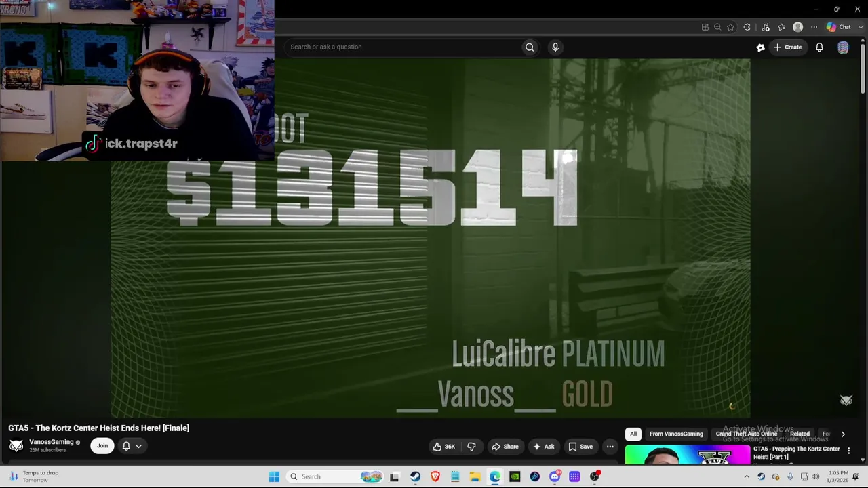Open the Steam icon in the system tray
Image resolution: width=868 pixels, height=488 pixels.
[761, 476]
